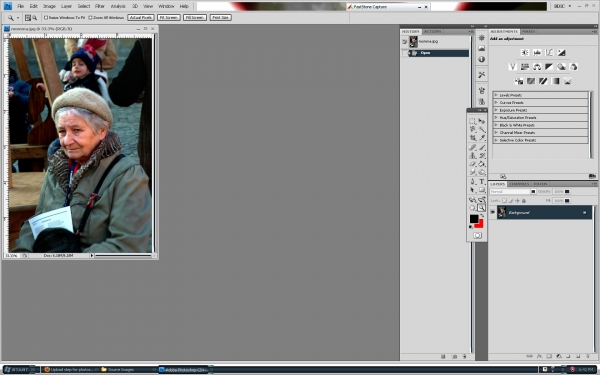This screenshot has height=375, width=600.
Task: Open the layer blend mode dropdown
Action: [513, 191]
